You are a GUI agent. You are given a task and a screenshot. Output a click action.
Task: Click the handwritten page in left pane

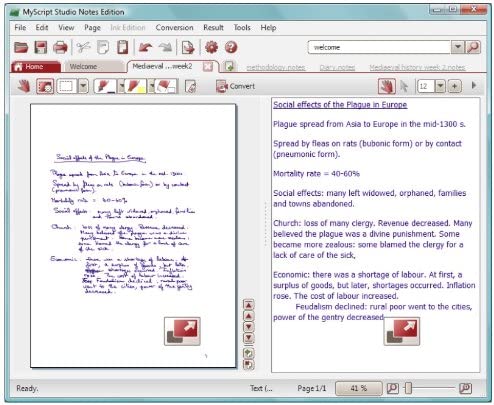[133, 236]
